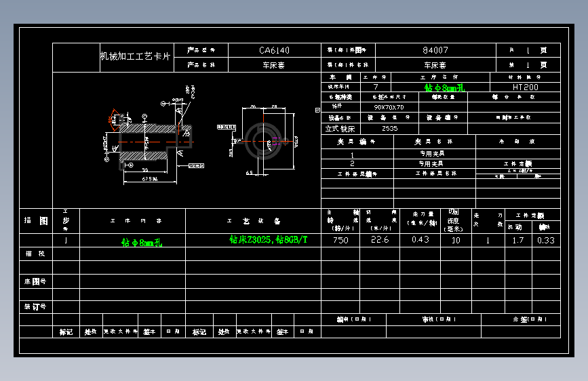Click 专用夹具 in fixture row 1
The width and height of the screenshot is (588, 381).
(x=432, y=154)
